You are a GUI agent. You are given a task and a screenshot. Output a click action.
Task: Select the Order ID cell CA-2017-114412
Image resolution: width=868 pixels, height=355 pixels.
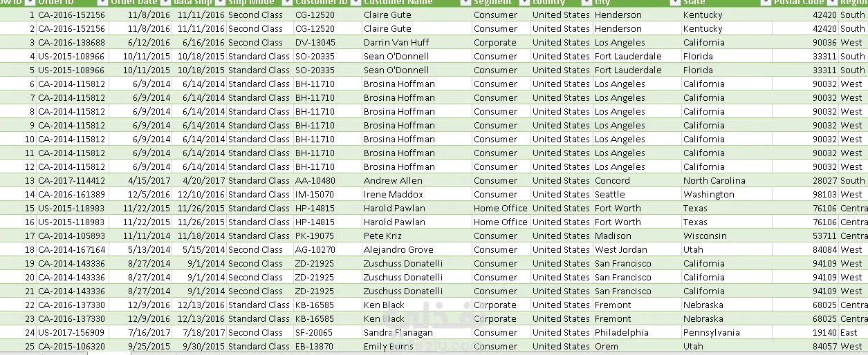pos(73,180)
